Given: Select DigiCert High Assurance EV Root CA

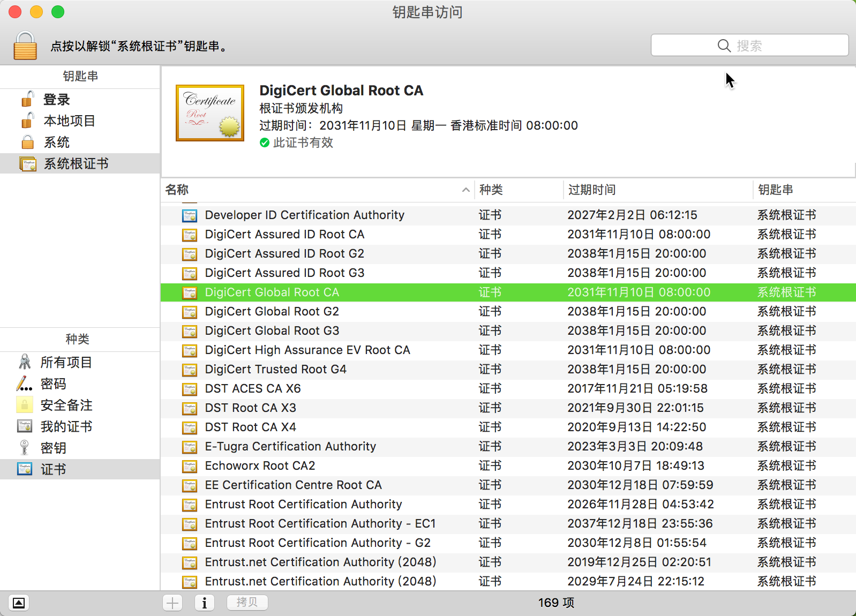Looking at the screenshot, I should click(x=508, y=350).
